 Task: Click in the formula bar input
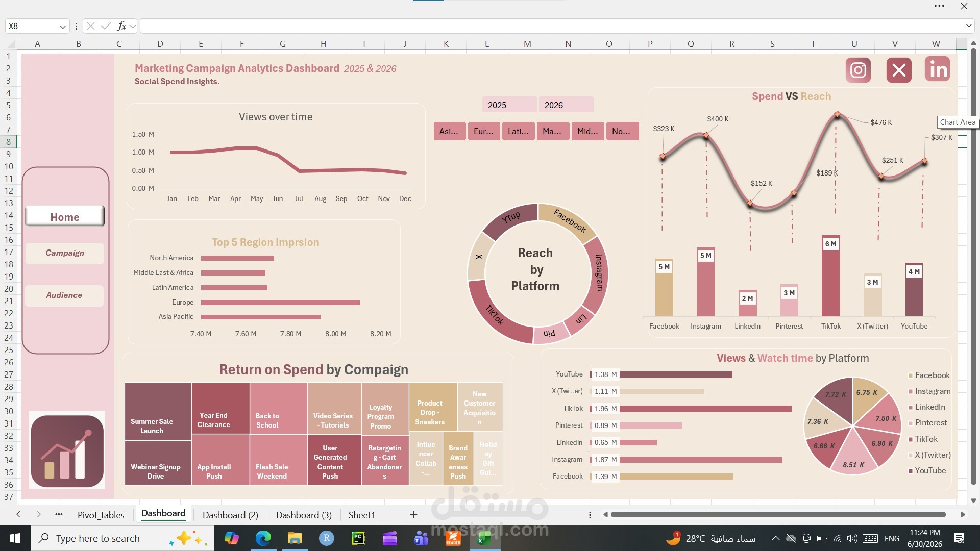(x=551, y=26)
